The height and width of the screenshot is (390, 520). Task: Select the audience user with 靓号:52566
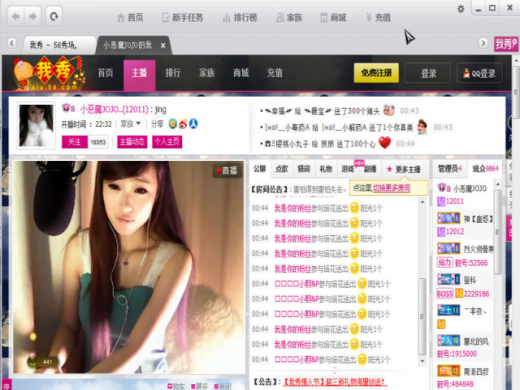(465, 256)
